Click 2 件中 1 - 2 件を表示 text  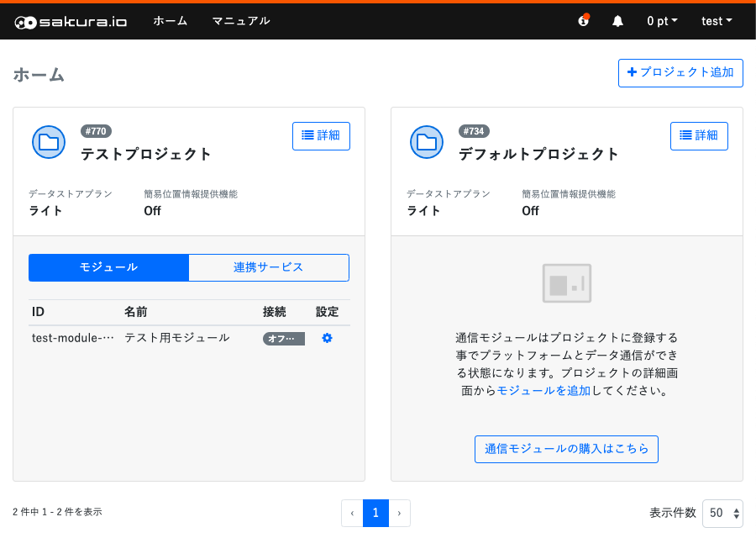(57, 512)
